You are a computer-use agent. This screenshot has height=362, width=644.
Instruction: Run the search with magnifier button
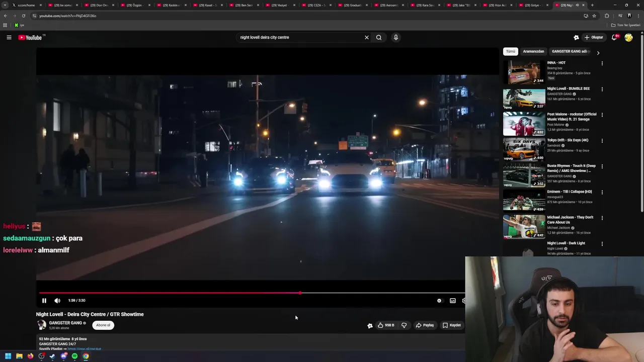tap(379, 37)
